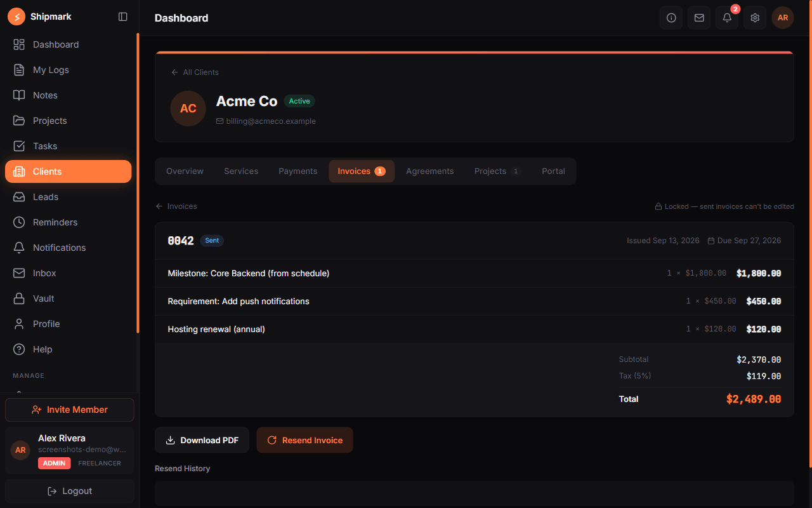
Task: Select the Add push notifications line item
Action: coord(475,301)
